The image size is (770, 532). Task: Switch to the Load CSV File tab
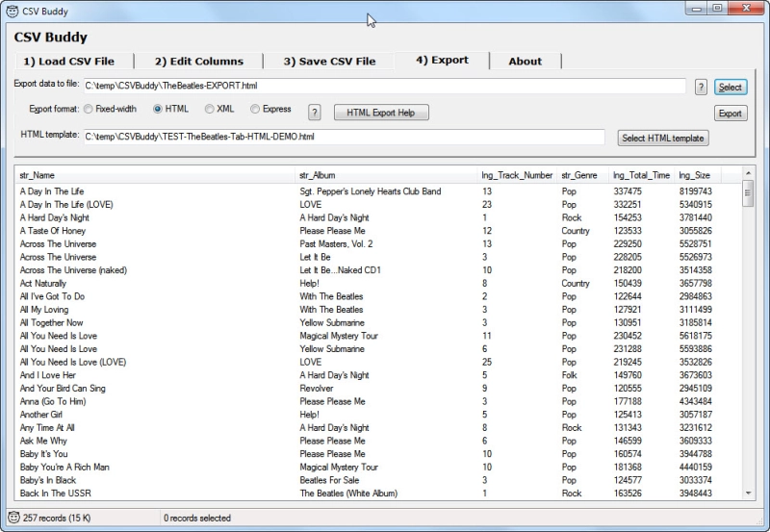69,62
